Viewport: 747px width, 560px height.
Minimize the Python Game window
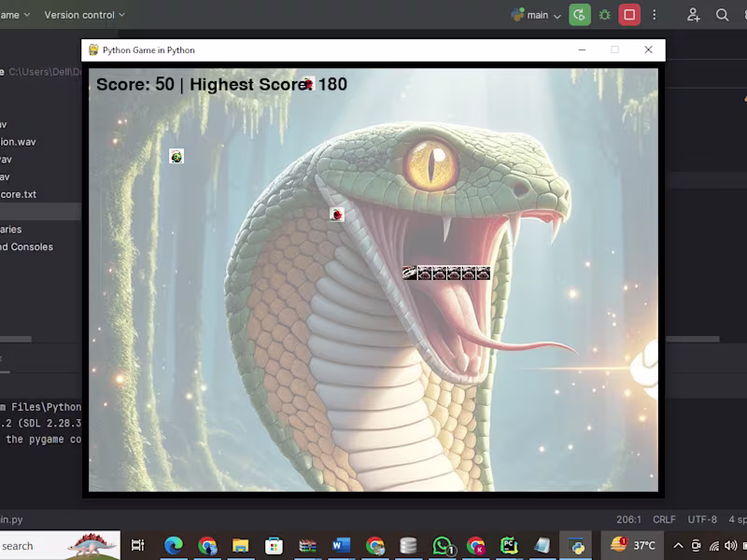[582, 49]
